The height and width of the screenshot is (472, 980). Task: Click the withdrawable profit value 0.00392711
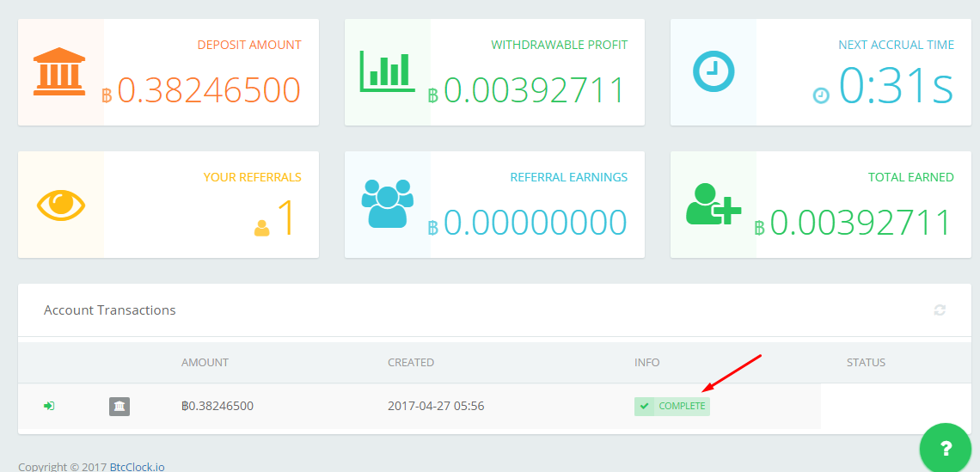(x=535, y=90)
